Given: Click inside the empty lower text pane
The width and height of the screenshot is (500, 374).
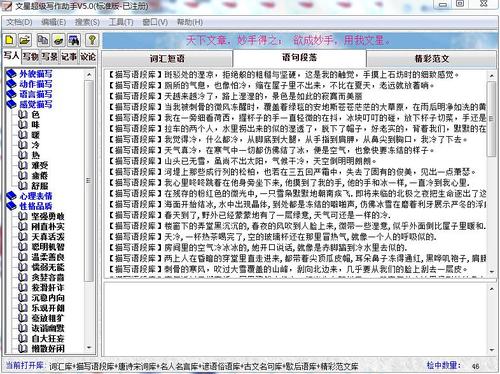Looking at the screenshot, I should click(295, 319).
